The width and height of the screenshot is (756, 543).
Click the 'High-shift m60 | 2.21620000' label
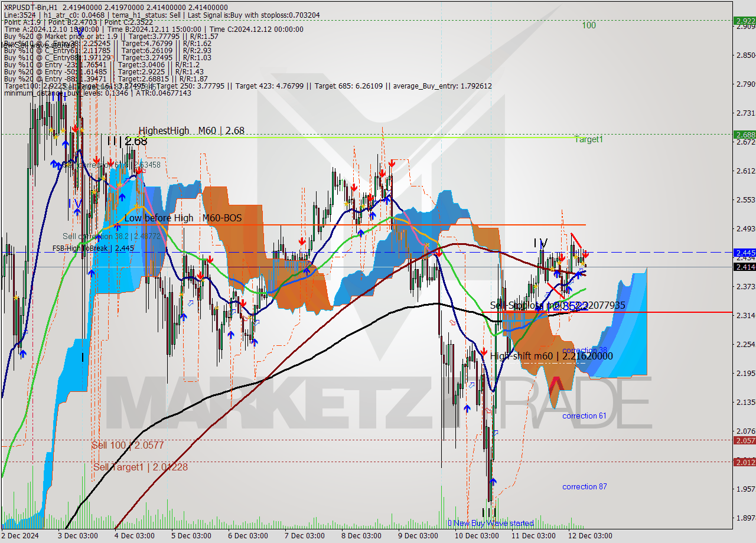551,356
